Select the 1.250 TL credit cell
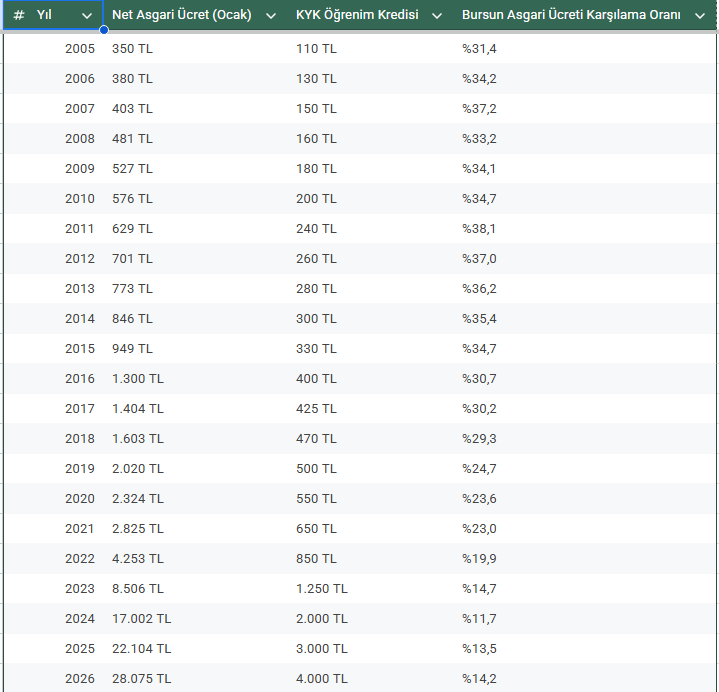Screen dimensions: 719x692 coord(321,589)
